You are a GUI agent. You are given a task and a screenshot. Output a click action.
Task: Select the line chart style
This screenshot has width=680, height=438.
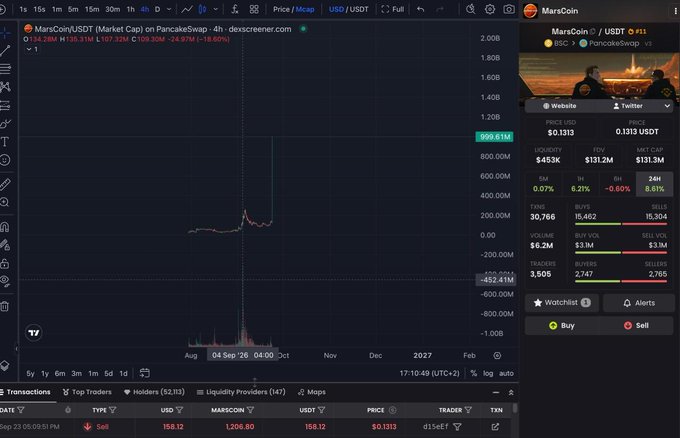click(187, 9)
